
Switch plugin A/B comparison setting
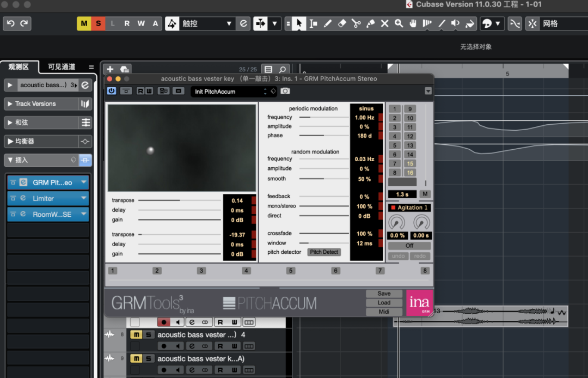[x=163, y=91]
